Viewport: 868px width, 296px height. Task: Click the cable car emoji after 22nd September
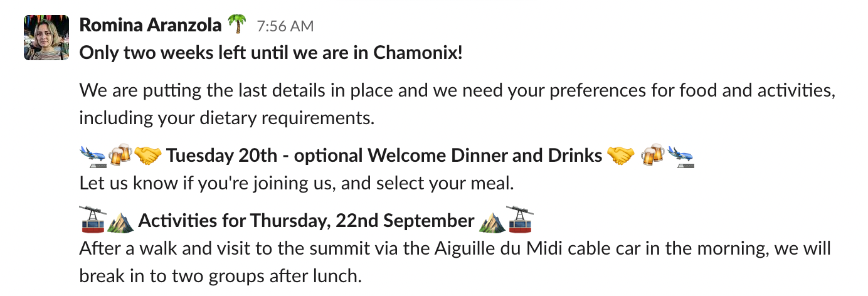coord(519,221)
